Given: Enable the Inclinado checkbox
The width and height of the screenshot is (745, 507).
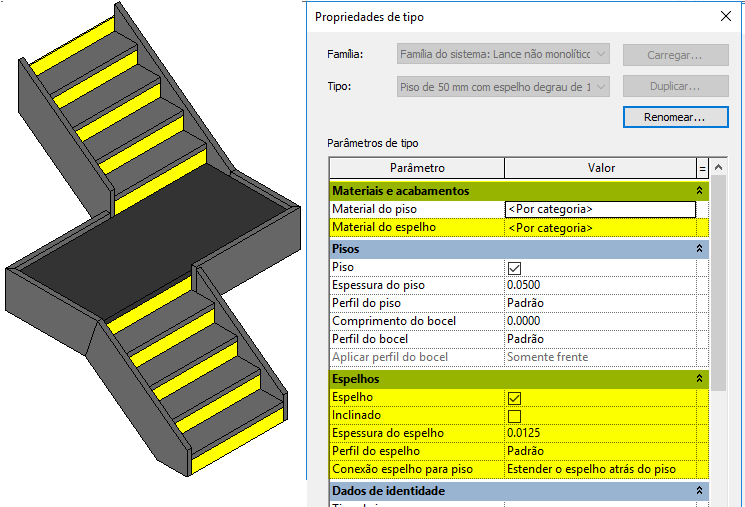Looking at the screenshot, I should click(x=515, y=416).
